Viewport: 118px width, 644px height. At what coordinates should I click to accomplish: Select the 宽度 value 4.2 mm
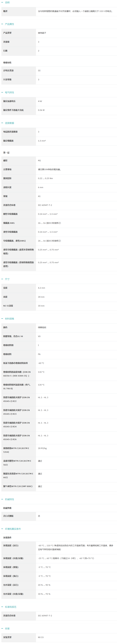[x=41, y=288]
